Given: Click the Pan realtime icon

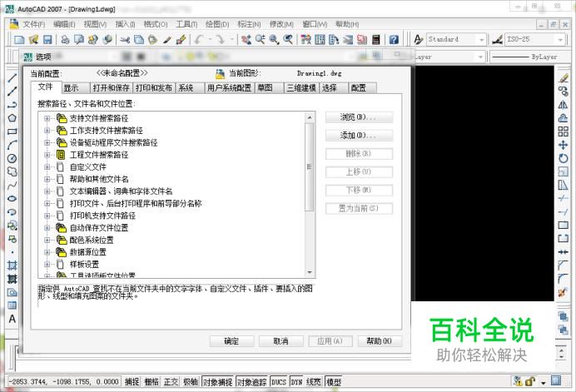Looking at the screenshot, I should click(x=246, y=39).
